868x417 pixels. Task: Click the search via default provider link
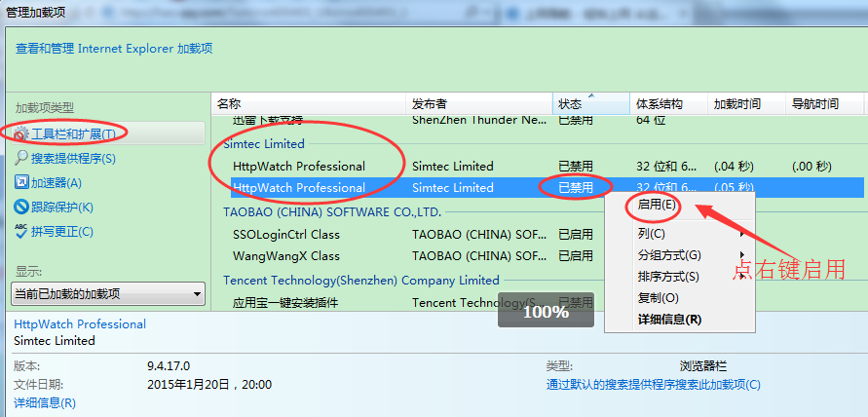(653, 385)
